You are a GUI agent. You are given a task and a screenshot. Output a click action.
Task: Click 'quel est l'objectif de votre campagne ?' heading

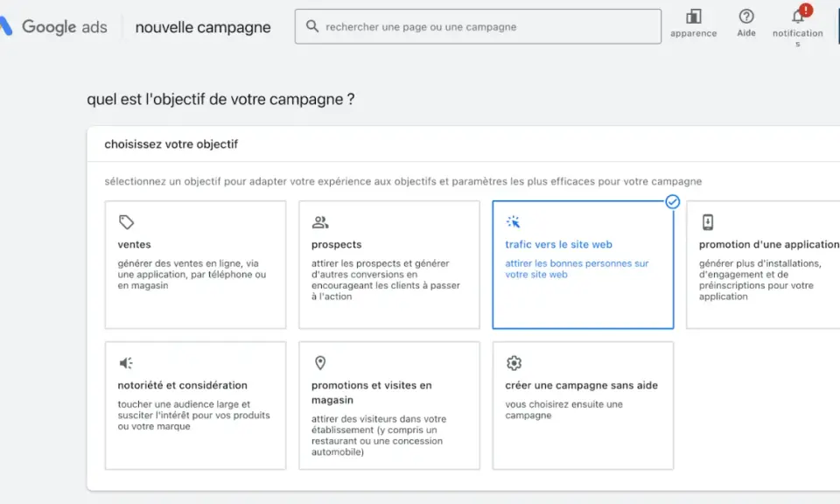pos(220,99)
